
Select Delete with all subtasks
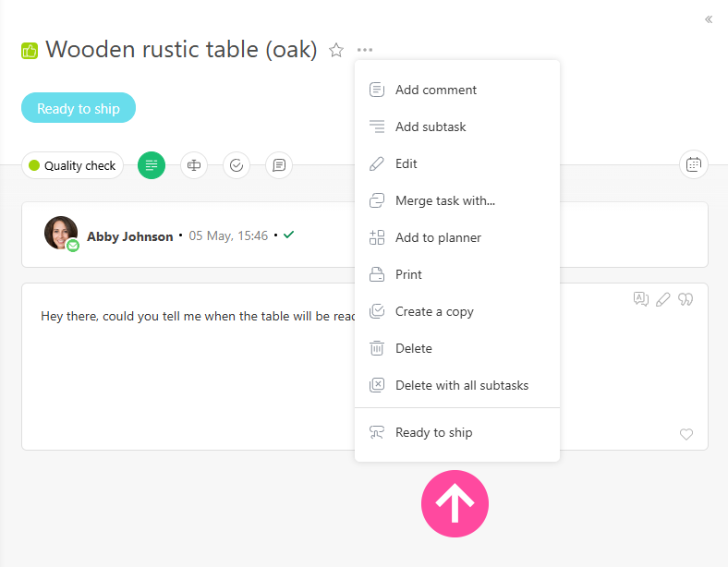click(457, 385)
